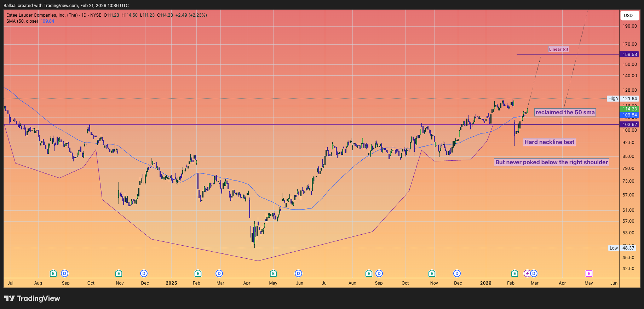This screenshot has height=309, width=644.
Task: Click the Jun label at time axis end
Action: point(614,283)
